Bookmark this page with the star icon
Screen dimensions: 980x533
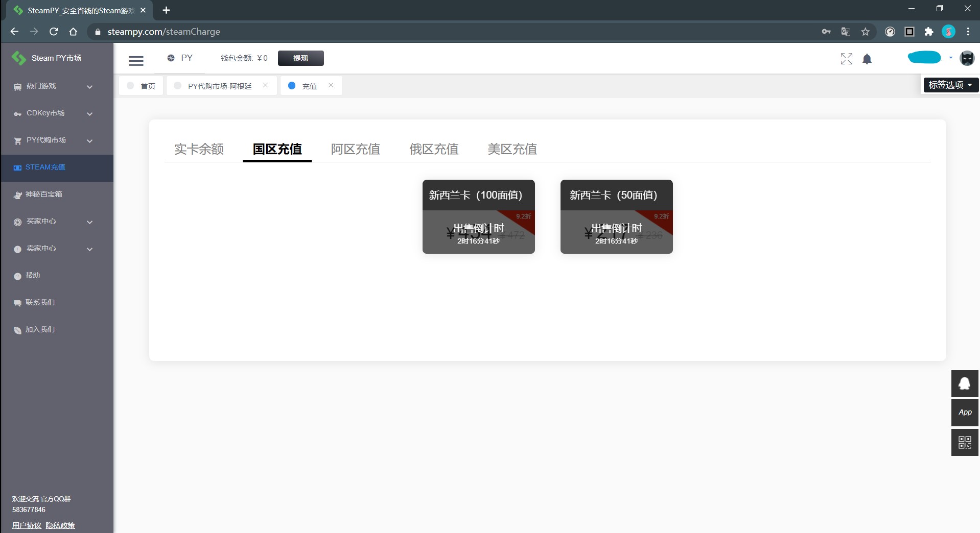[865, 32]
